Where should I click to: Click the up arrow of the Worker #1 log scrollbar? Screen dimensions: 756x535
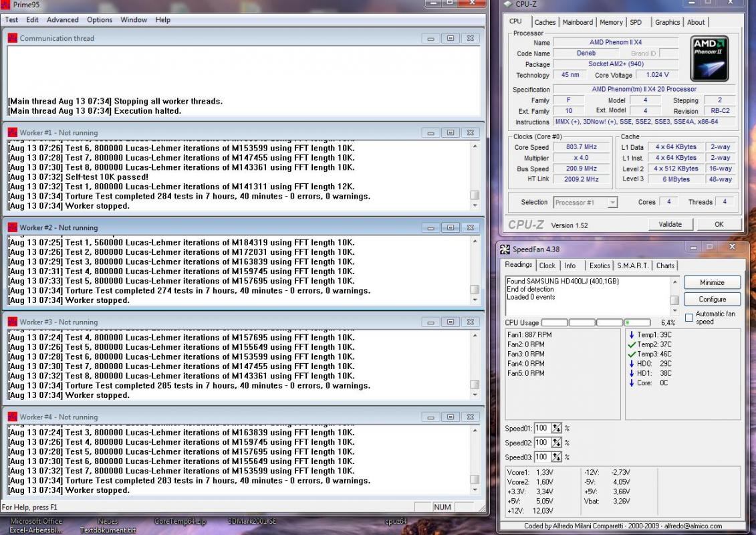(x=475, y=146)
